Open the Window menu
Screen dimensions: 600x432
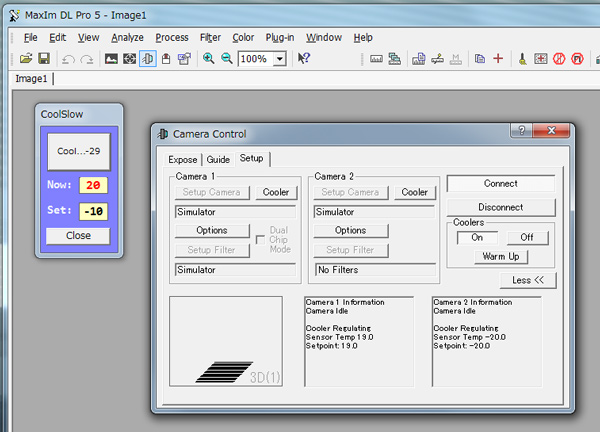(x=324, y=37)
